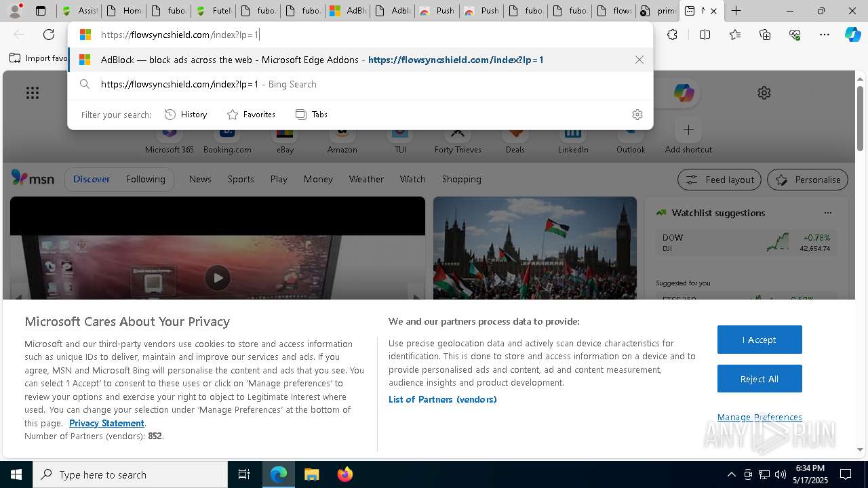This screenshot has height=488, width=868.
Task: Open the DOW watchlist entry
Action: pyautogui.click(x=746, y=243)
